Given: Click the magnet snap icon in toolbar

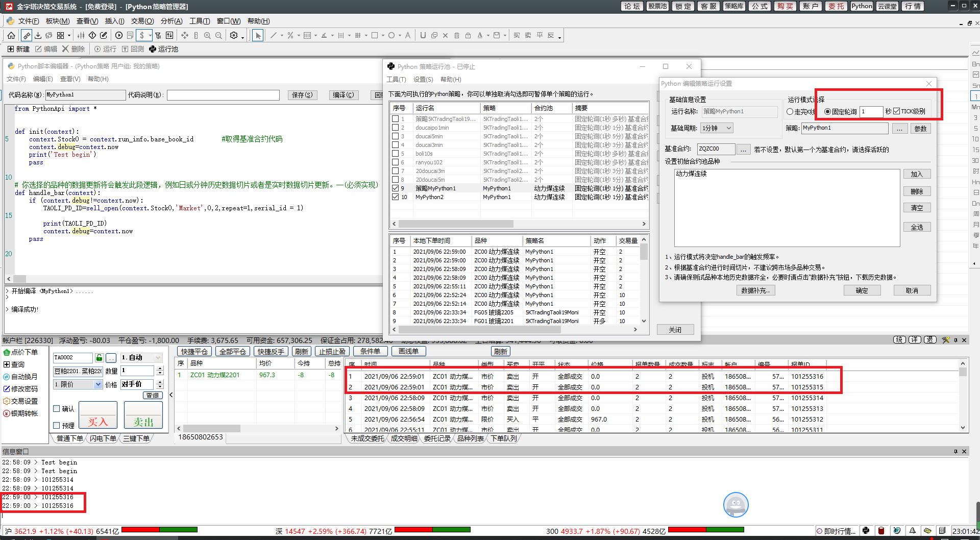Looking at the screenshot, I should click(x=423, y=35).
